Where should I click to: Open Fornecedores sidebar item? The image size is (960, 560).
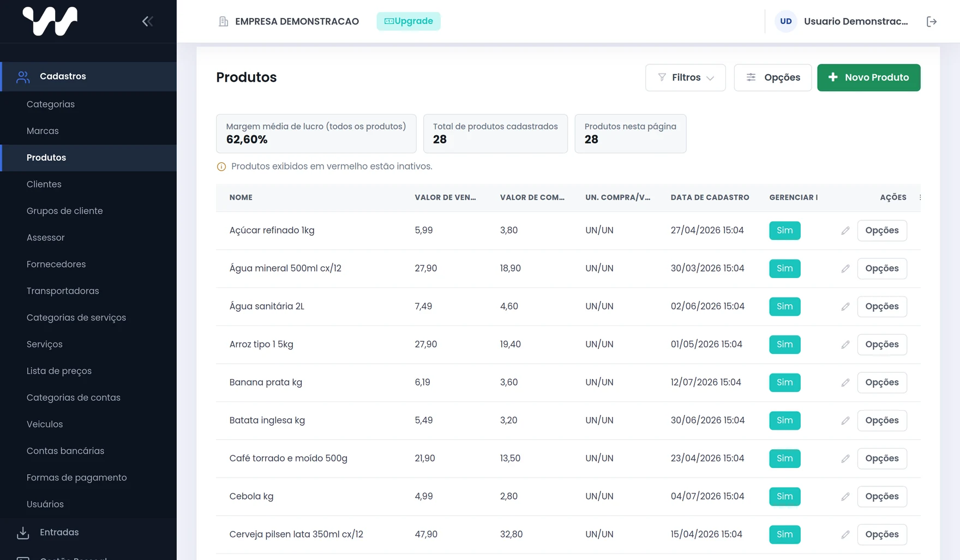tap(56, 264)
